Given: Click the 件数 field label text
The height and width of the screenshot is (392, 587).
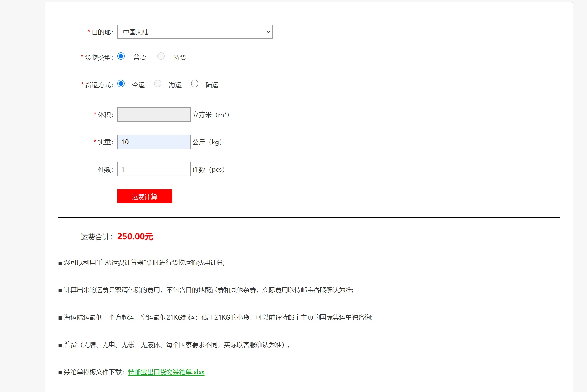Looking at the screenshot, I should click(105, 170).
